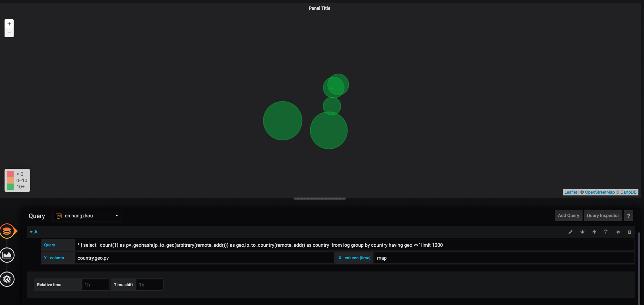Click the query editor vertical scrollbar
Viewport: 644px width, 305px height.
pyautogui.click(x=639, y=268)
